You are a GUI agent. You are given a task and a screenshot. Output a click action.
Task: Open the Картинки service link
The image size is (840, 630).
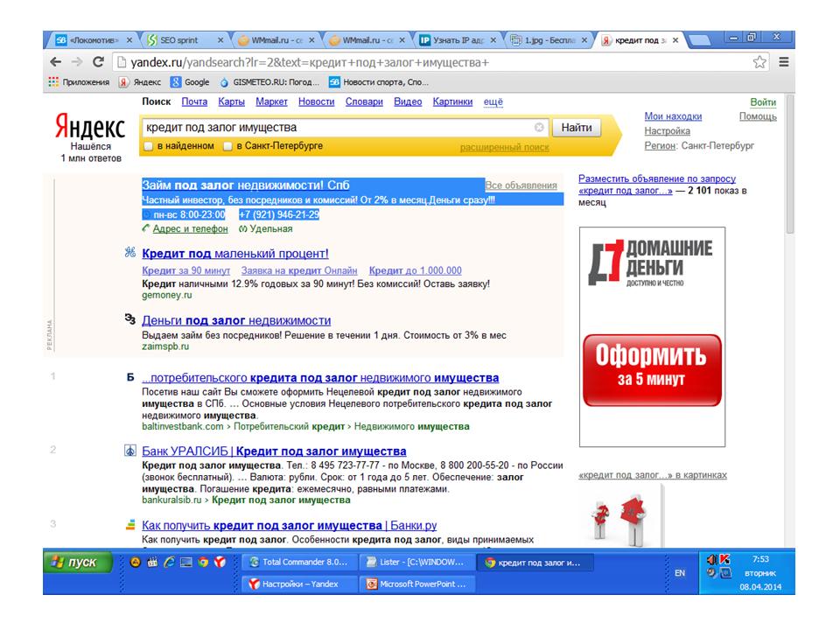coord(452,101)
